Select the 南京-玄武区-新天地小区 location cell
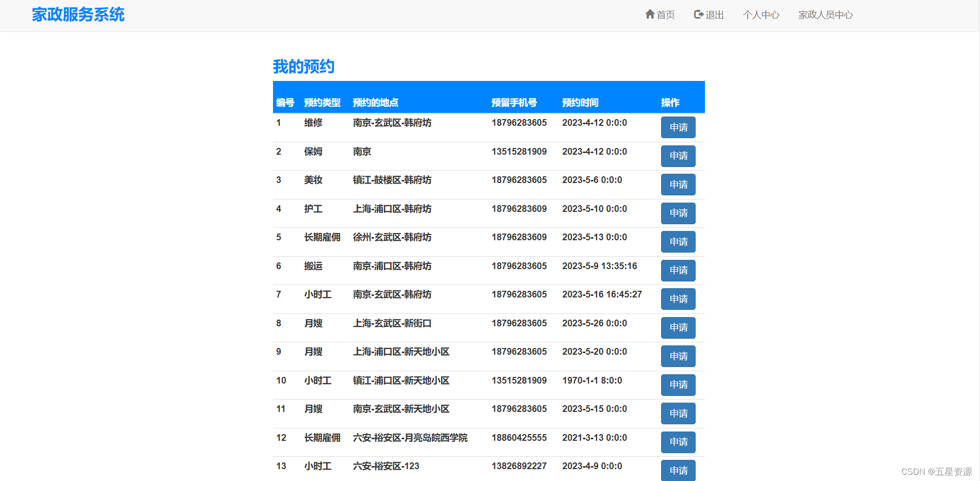 pos(401,409)
